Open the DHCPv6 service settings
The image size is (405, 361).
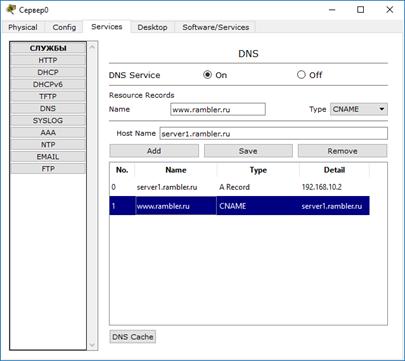click(x=48, y=84)
